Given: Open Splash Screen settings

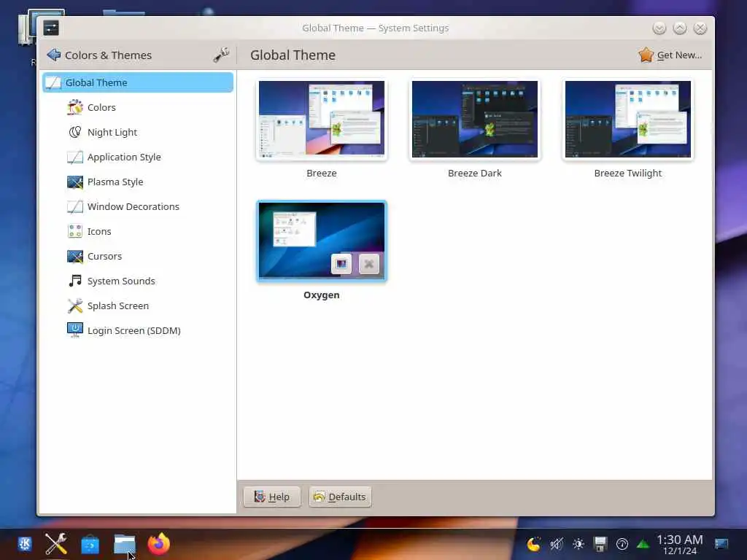Looking at the screenshot, I should pyautogui.click(x=138, y=306).
